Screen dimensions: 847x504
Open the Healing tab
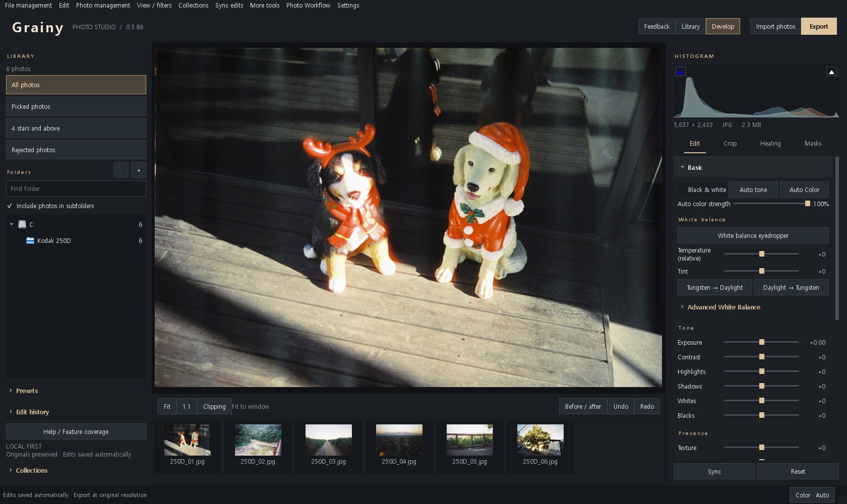click(770, 144)
